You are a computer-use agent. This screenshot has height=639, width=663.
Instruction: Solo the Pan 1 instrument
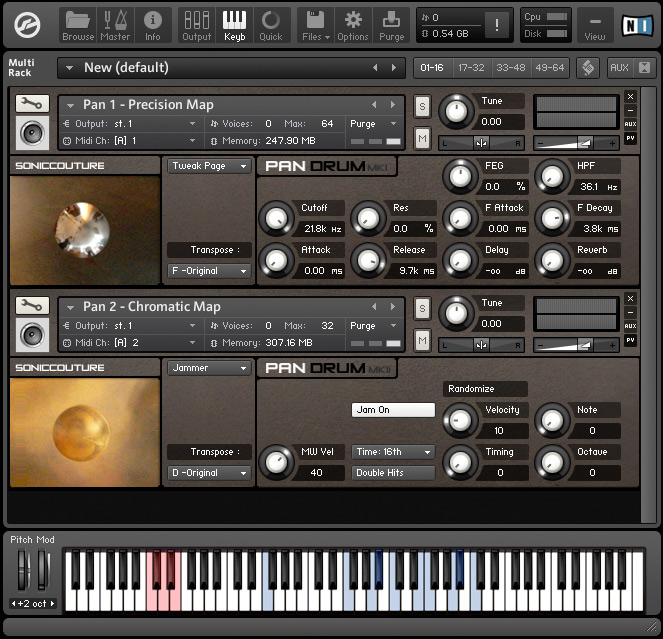point(422,106)
